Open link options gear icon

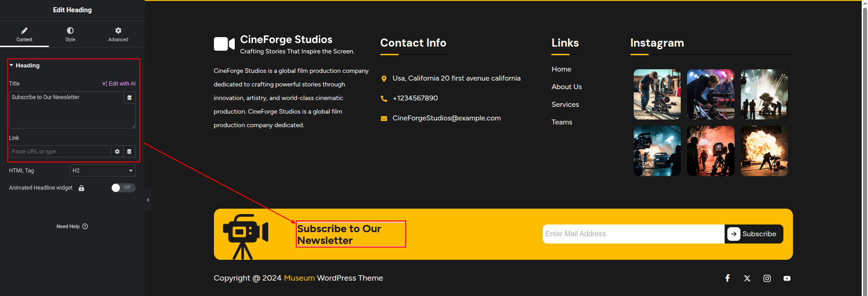pyautogui.click(x=117, y=152)
